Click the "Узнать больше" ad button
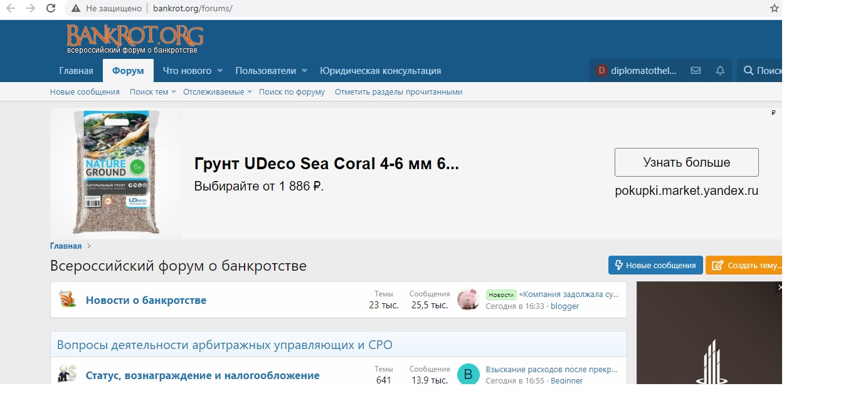Screen dimensions: 868x396 point(686,162)
